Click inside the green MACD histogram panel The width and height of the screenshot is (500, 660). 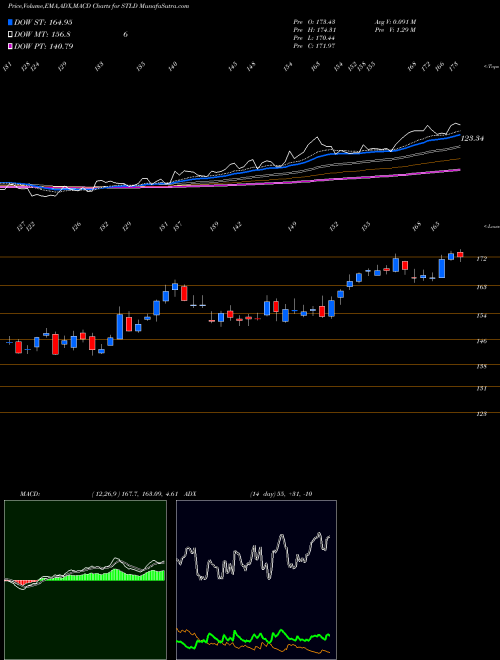point(85,580)
